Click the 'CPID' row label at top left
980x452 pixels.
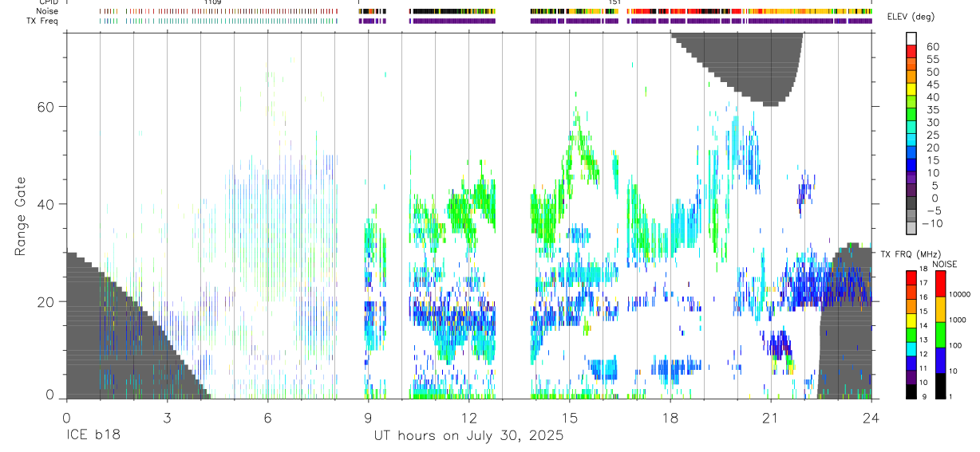tap(48, 2)
